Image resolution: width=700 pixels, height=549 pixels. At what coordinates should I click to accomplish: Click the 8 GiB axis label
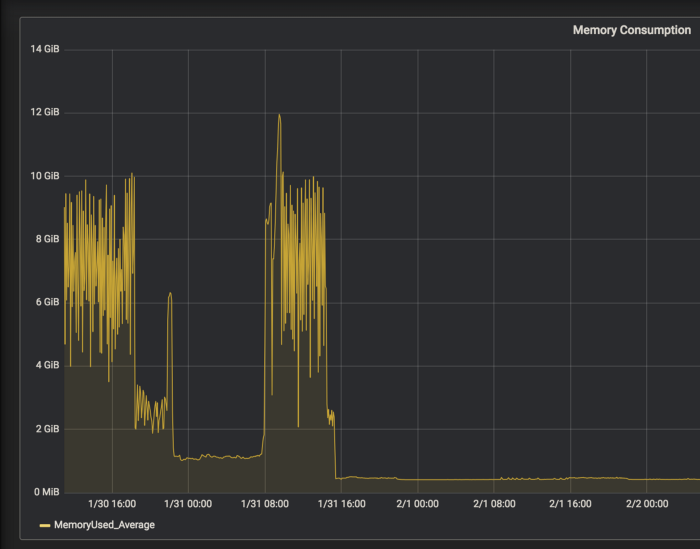(47, 239)
